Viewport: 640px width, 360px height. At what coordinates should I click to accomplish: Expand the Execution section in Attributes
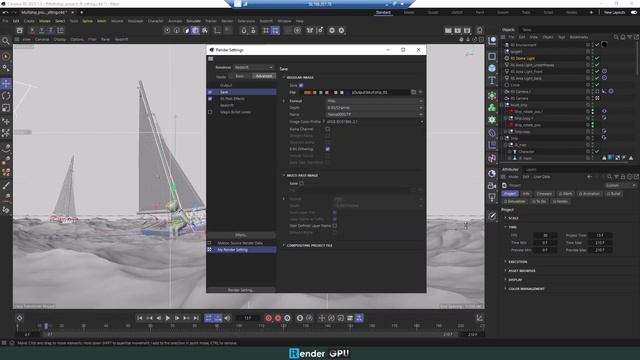pos(505,262)
